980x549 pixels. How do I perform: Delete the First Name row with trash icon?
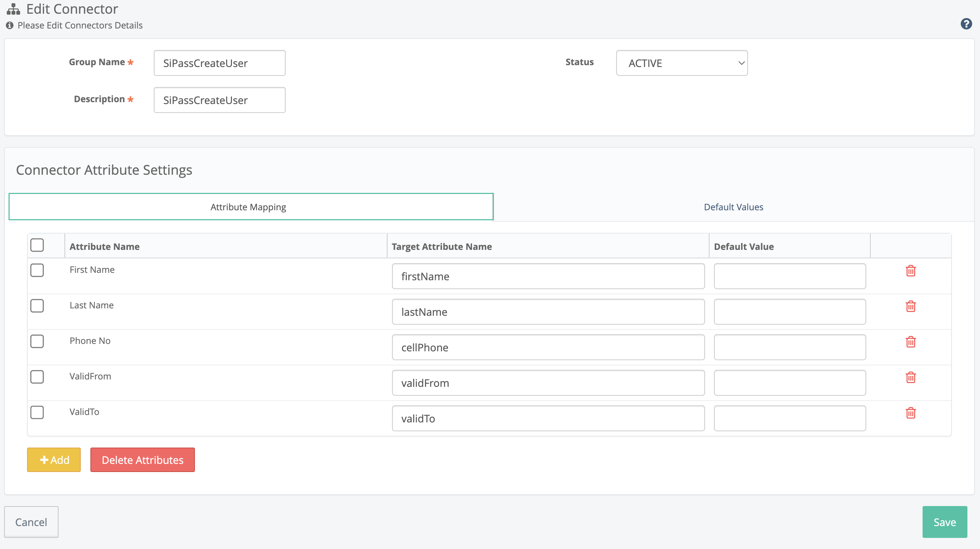tap(910, 271)
